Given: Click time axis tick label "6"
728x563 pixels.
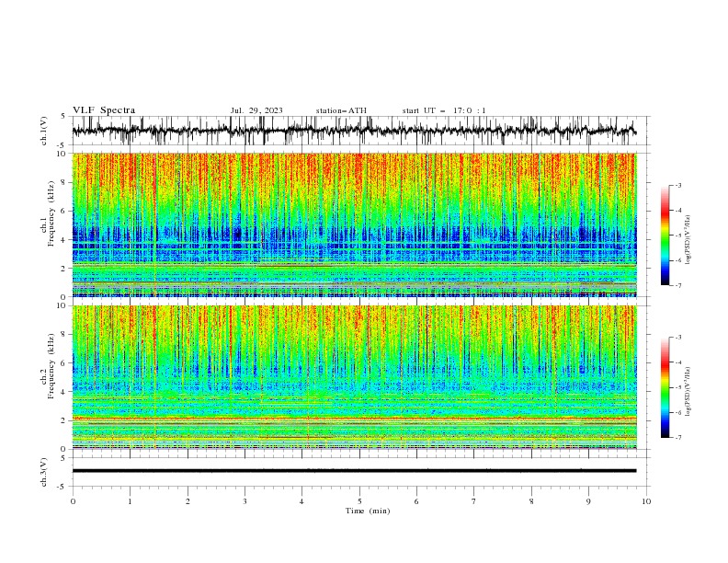Looking at the screenshot, I should click(x=416, y=501).
